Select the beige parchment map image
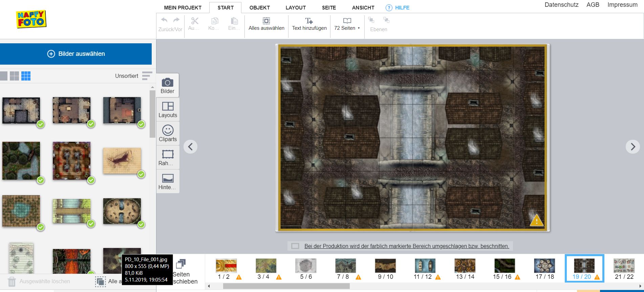This screenshot has height=292, width=644. (x=122, y=160)
